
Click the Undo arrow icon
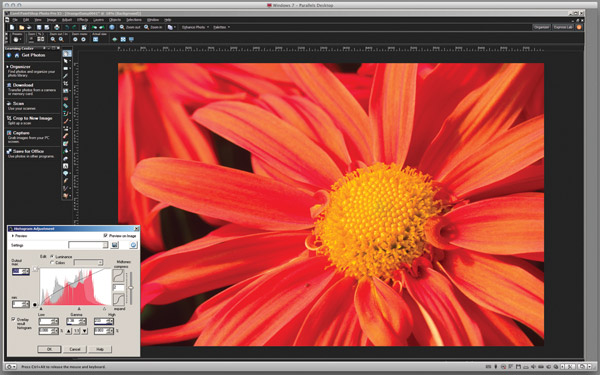(x=67, y=27)
